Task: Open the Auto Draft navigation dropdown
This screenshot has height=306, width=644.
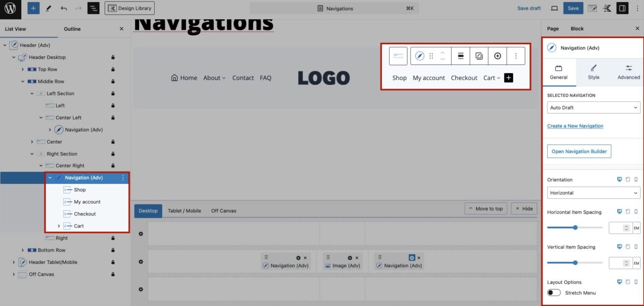Action: pyautogui.click(x=593, y=107)
